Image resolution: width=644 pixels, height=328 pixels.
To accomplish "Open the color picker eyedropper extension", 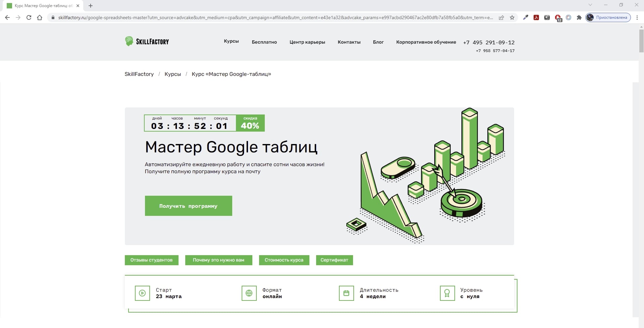I will click(x=526, y=17).
